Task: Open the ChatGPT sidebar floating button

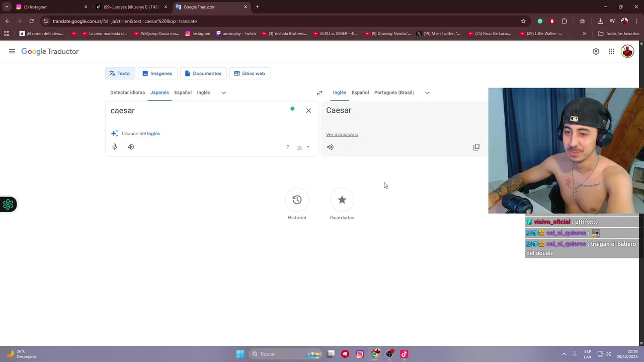Action: (x=8, y=204)
